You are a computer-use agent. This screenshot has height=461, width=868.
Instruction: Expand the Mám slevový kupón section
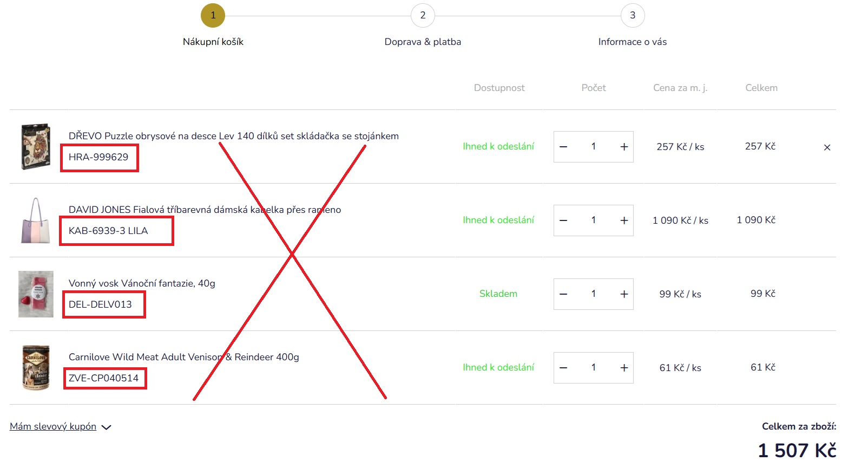tap(60, 427)
